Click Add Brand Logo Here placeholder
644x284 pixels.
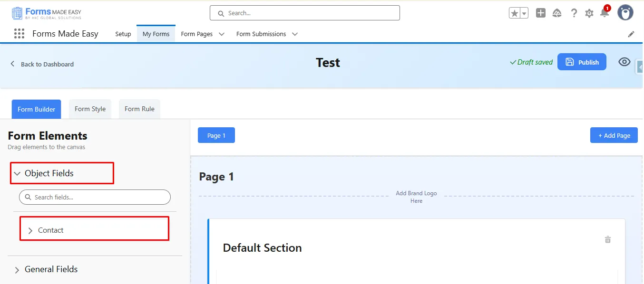(416, 197)
